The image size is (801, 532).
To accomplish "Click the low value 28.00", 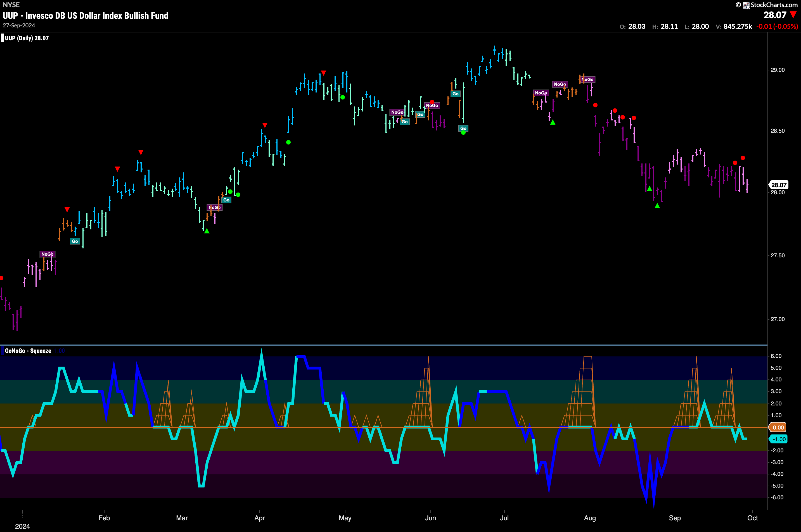I will pos(700,27).
